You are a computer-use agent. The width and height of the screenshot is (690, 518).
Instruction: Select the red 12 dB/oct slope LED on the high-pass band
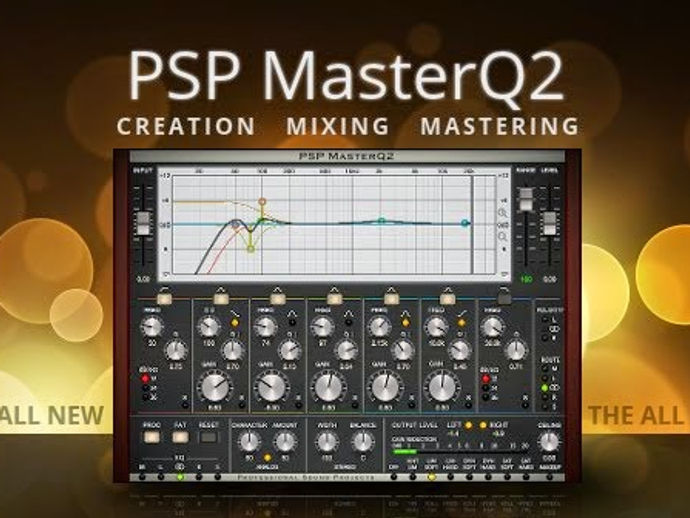[x=145, y=378]
